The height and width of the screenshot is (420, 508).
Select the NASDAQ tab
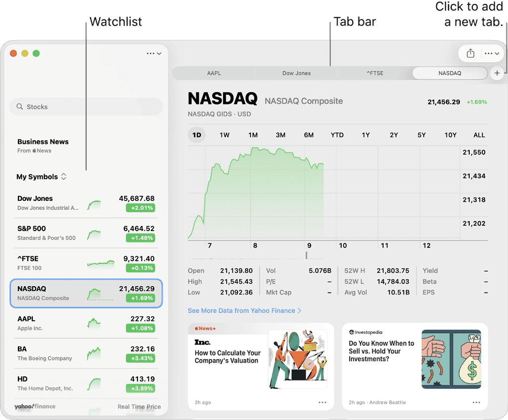point(449,73)
